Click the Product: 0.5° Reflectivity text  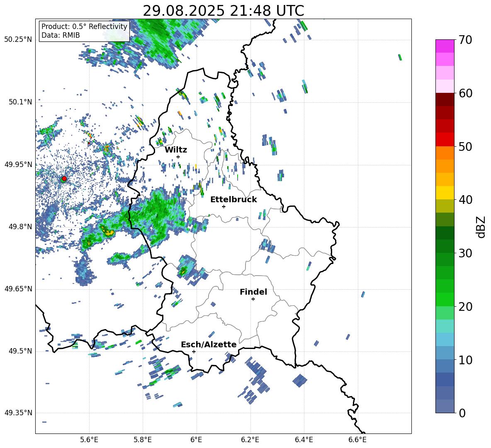(84, 27)
